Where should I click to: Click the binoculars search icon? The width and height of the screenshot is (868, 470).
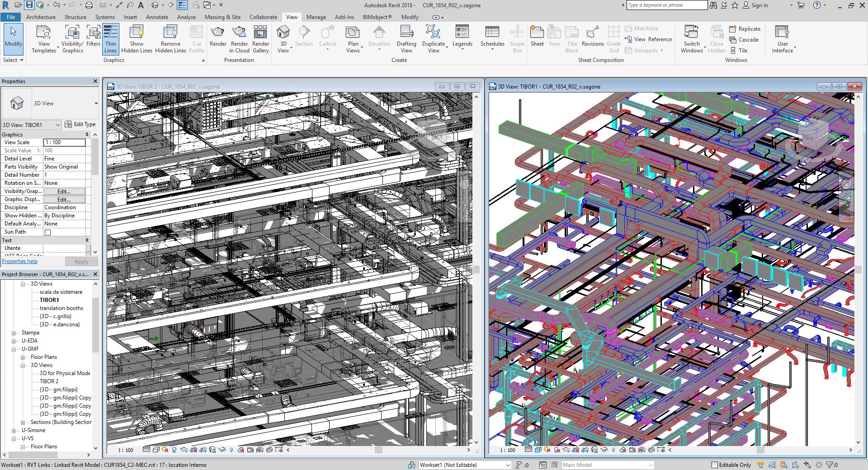click(713, 5)
